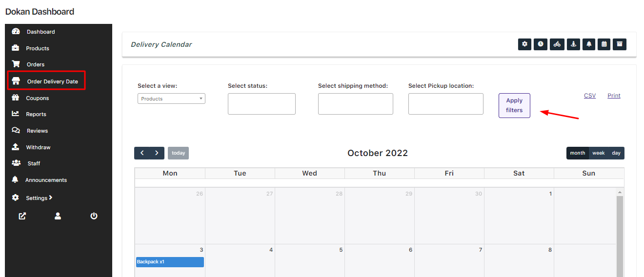Image resolution: width=644 pixels, height=277 pixels.
Task: Click the today button
Action: click(x=178, y=153)
